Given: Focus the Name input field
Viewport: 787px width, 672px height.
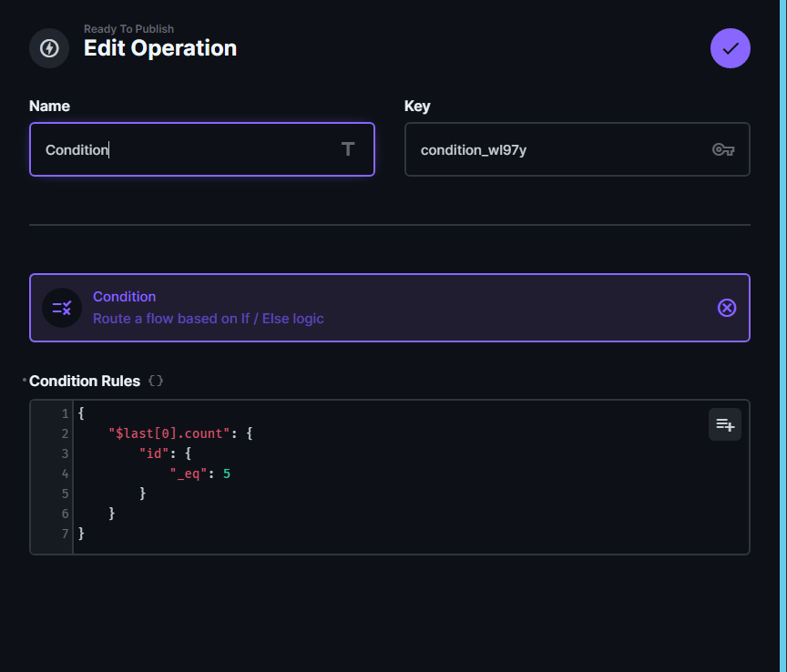Looking at the screenshot, I should (182, 149).
